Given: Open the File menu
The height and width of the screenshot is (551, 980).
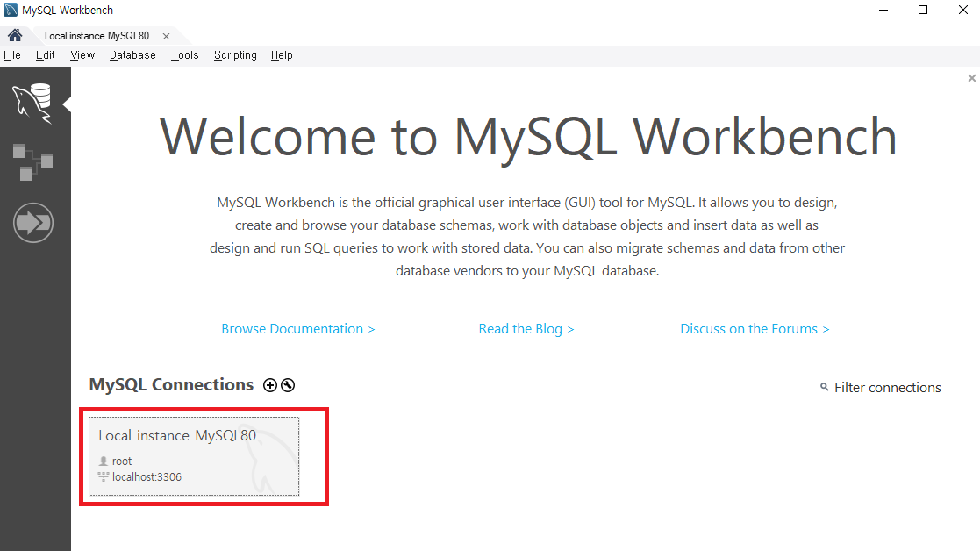Looking at the screenshot, I should (x=12, y=55).
